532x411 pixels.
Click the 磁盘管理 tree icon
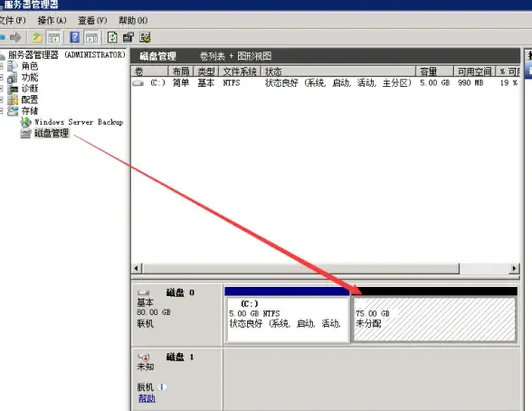coord(25,133)
